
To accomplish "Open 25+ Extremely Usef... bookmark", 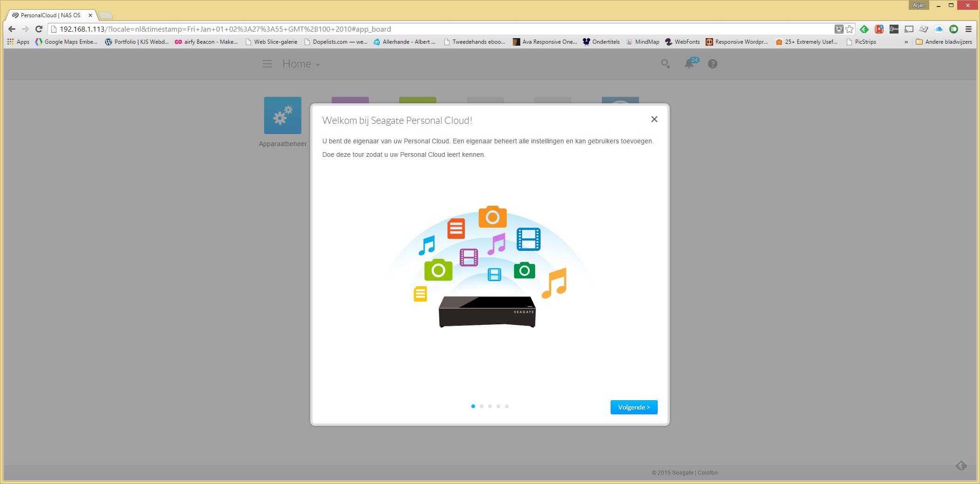I will [806, 42].
